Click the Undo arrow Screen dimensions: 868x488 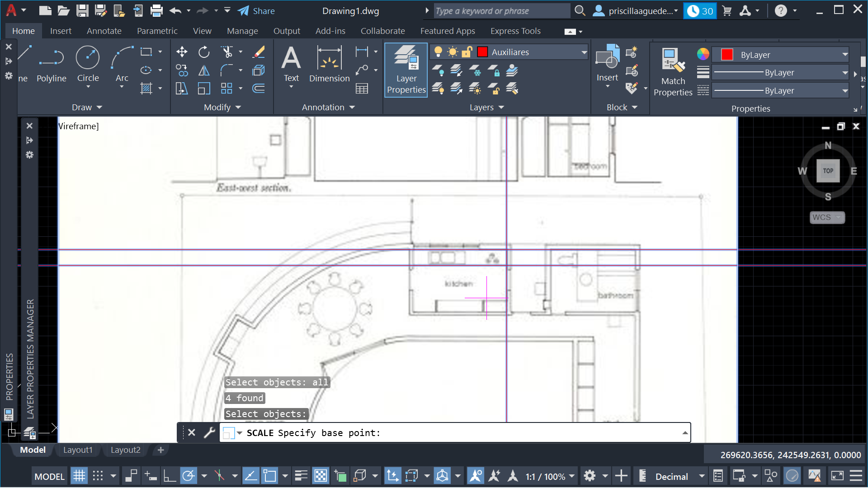(175, 11)
